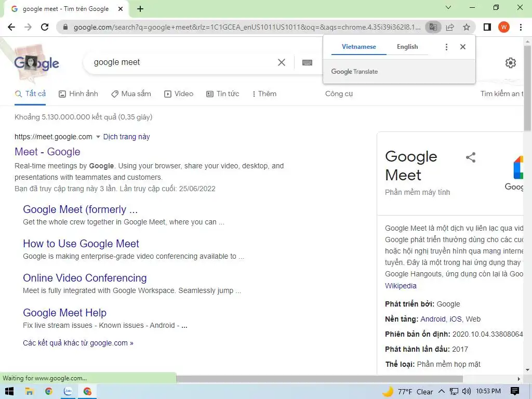
Task: Click the Android platform link
Action: point(433,319)
